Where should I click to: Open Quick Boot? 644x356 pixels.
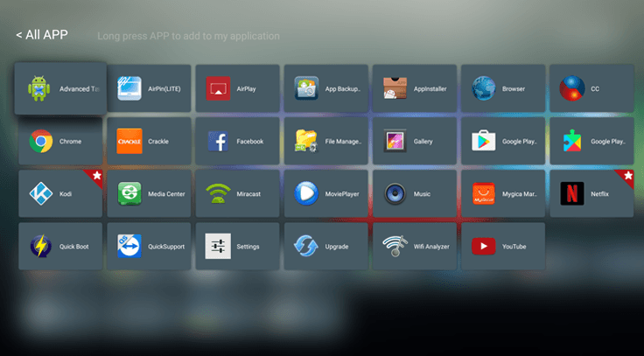(60, 246)
